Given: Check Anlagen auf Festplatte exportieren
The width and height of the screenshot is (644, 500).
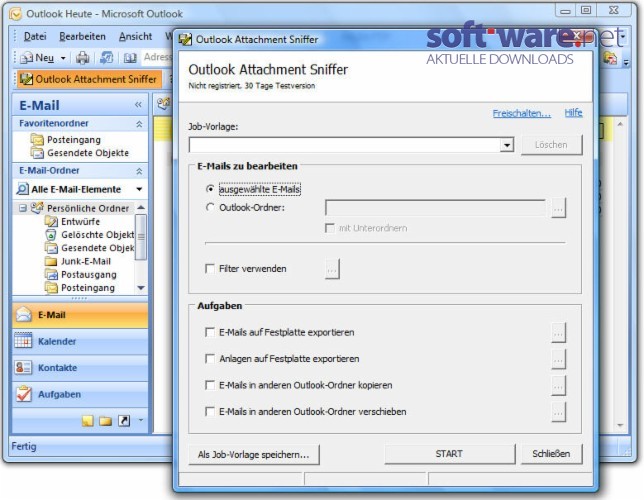Looking at the screenshot, I should point(210,359).
